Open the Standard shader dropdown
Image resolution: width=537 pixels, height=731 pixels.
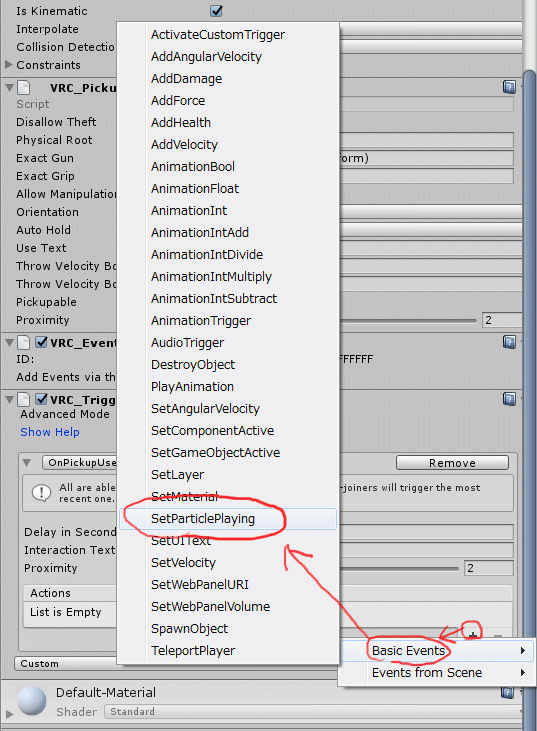(313, 711)
